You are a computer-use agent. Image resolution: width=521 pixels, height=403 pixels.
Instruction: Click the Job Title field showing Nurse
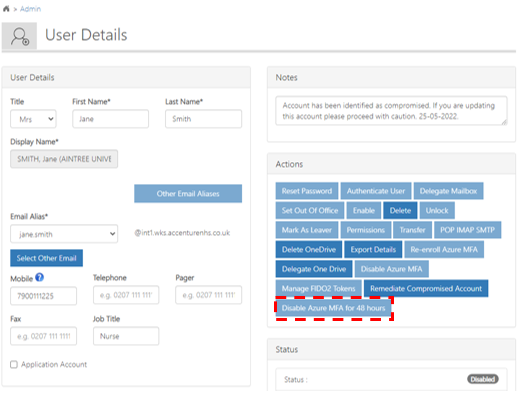click(126, 336)
